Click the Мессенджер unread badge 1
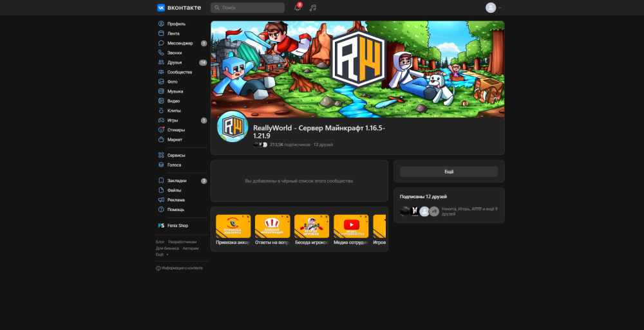Viewport: 644px width, 330px height. (x=204, y=43)
